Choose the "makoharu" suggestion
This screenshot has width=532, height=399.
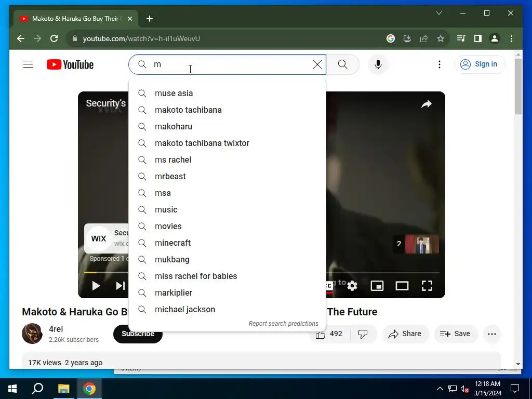[x=228, y=127]
